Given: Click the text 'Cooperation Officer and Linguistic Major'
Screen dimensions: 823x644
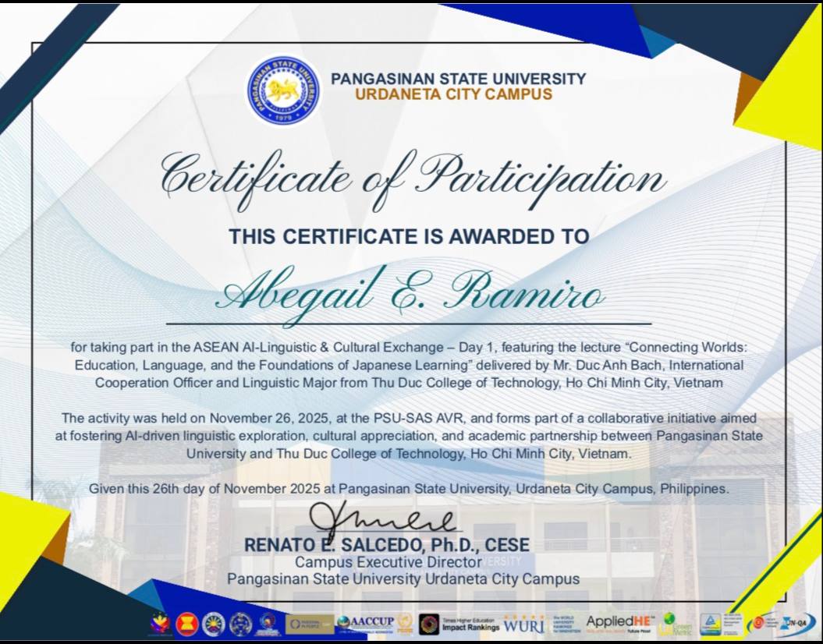Looking at the screenshot, I should pyautogui.click(x=216, y=383).
